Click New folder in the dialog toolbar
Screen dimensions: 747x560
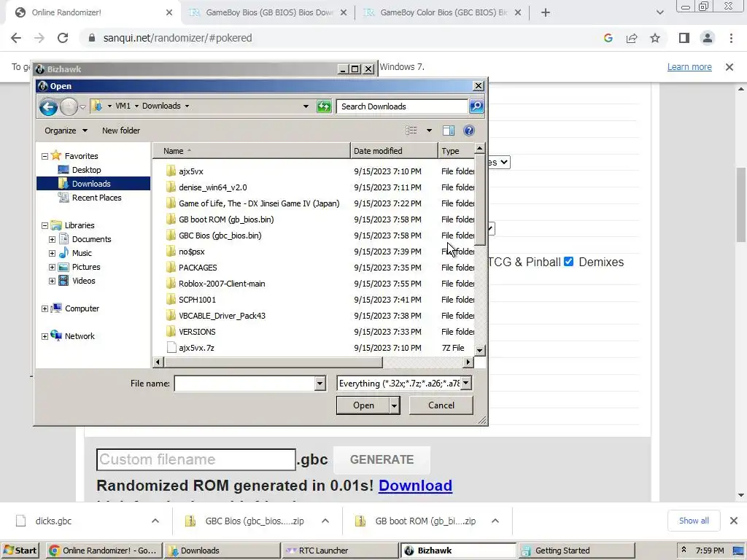point(121,131)
